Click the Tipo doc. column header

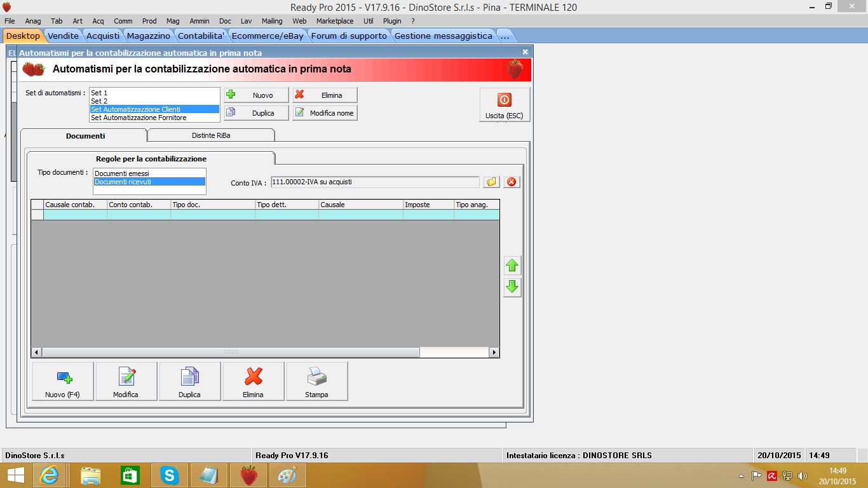[213, 205]
